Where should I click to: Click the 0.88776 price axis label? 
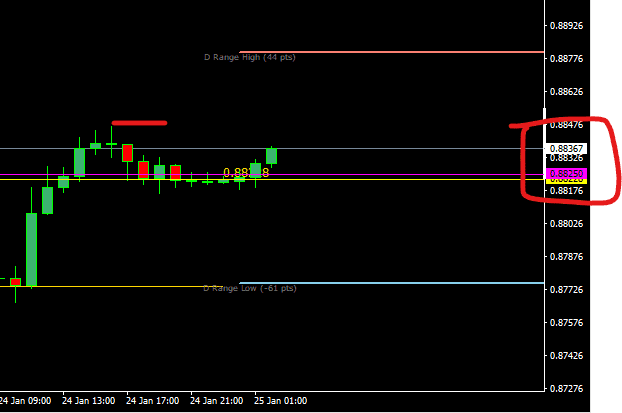[x=566, y=59]
